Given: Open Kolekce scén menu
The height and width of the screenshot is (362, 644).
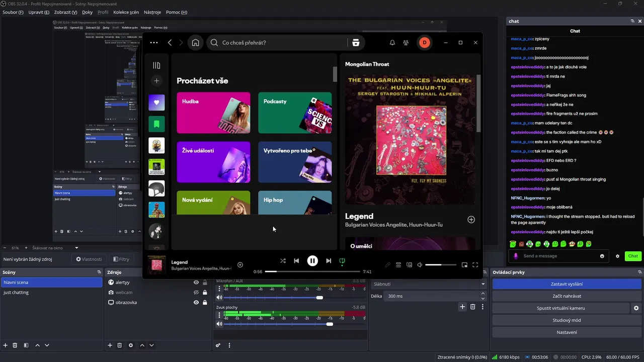Looking at the screenshot, I should click(126, 12).
